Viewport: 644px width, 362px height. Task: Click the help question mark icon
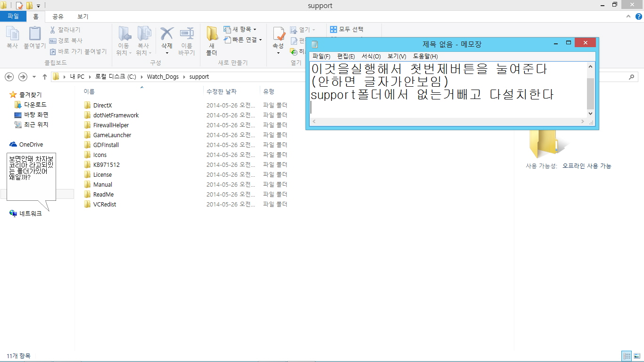(638, 16)
